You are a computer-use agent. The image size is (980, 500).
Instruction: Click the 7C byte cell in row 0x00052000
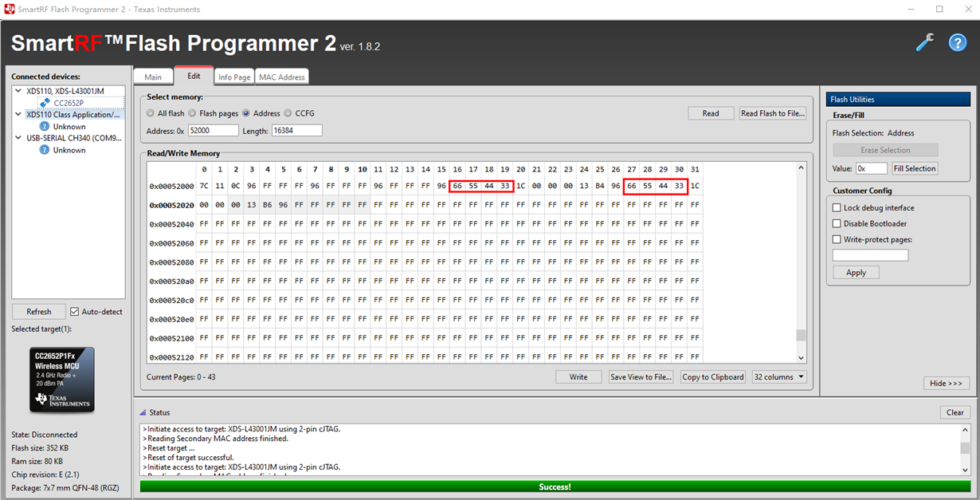pyautogui.click(x=204, y=186)
